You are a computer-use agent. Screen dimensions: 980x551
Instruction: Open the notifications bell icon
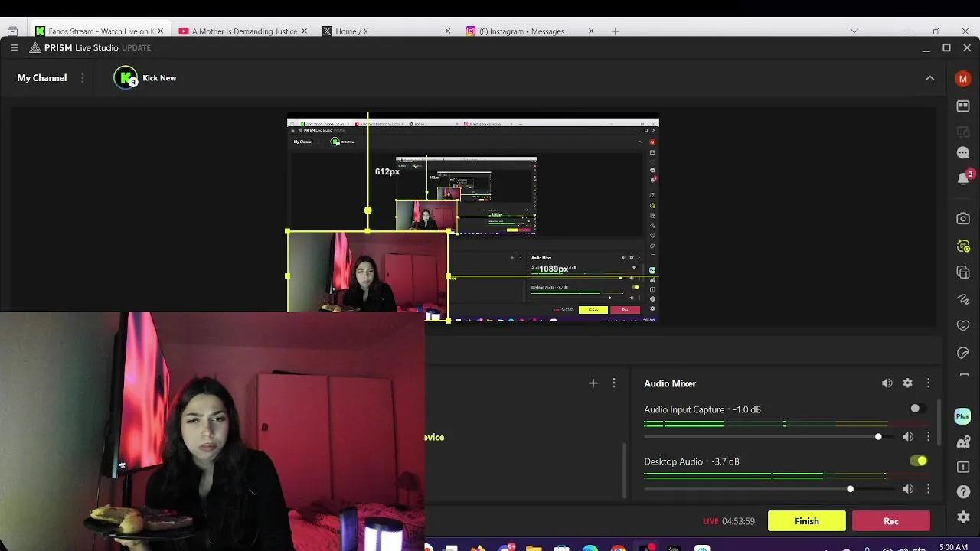pyautogui.click(x=963, y=178)
